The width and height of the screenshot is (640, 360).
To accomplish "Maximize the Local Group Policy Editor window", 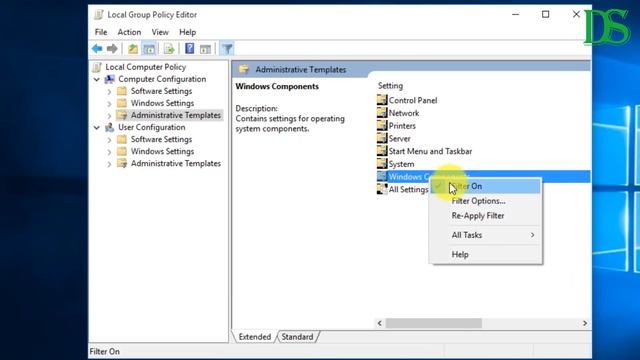I will coord(545,14).
